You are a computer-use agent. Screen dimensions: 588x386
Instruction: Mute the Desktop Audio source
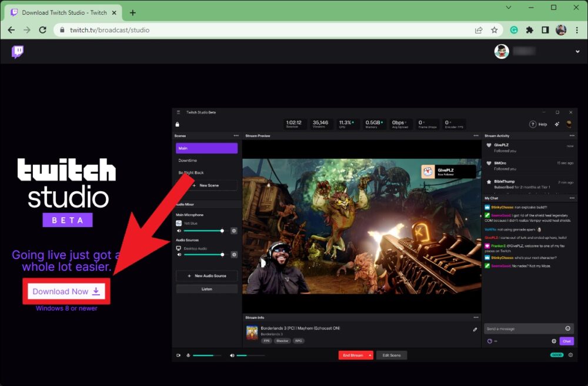click(179, 254)
